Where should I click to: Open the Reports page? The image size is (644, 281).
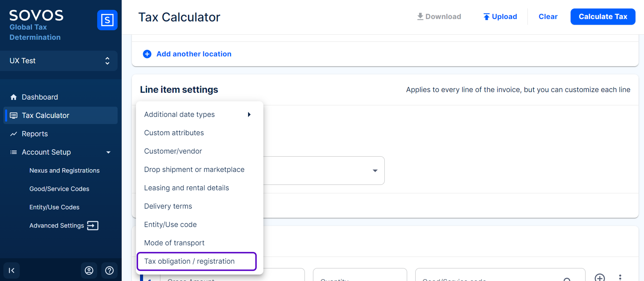[x=35, y=134]
